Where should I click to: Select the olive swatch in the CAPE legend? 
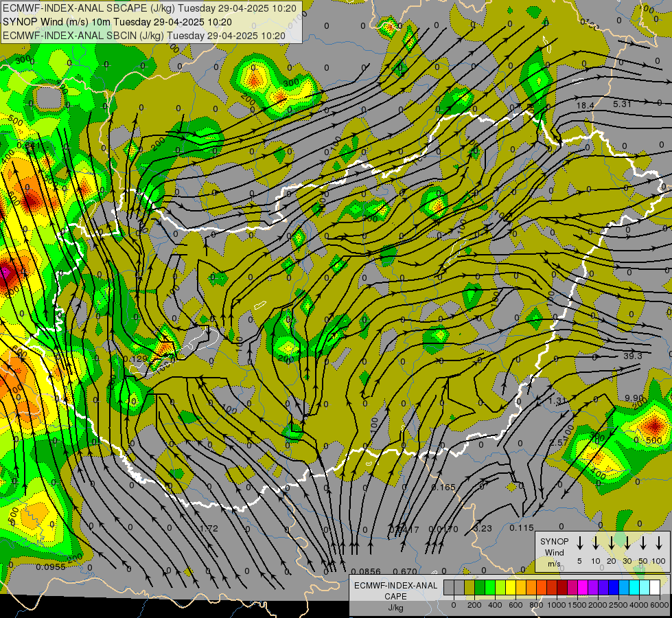[470, 588]
